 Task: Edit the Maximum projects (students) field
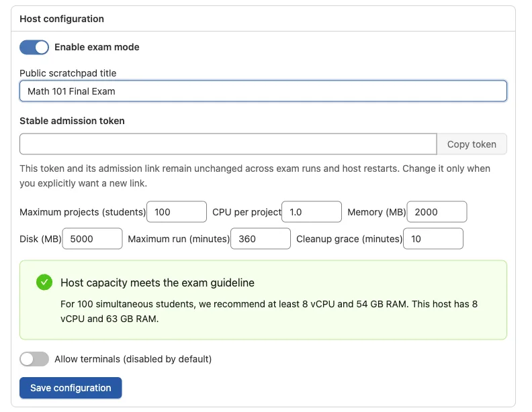tap(177, 212)
